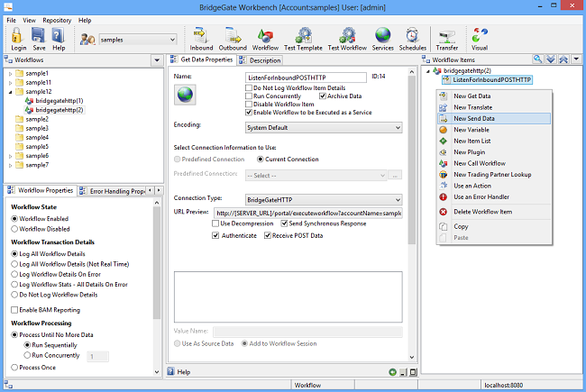Viewport: 586px width, 392px height.
Task: Enable the Run Concurrently checkbox
Action: (x=248, y=96)
